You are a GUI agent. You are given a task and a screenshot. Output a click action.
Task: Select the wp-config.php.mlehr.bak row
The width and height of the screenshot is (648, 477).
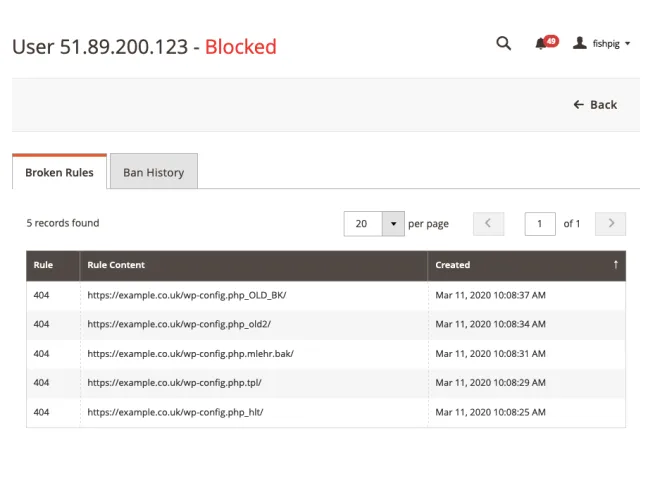(190, 354)
